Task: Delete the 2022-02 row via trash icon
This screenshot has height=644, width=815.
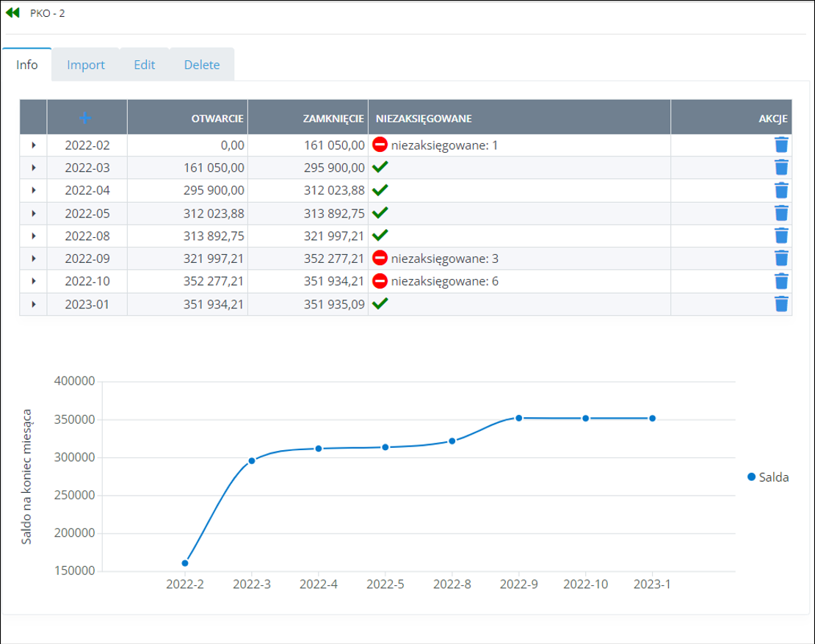Action: coord(782,145)
